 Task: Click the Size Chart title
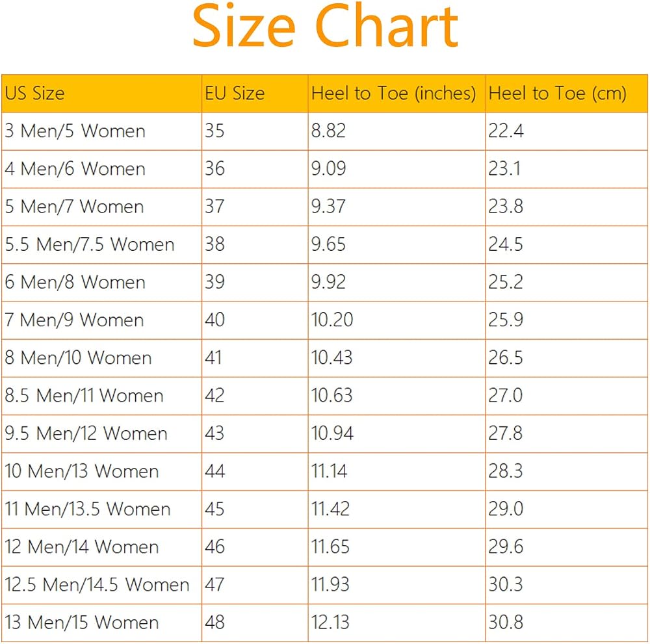(325, 26)
